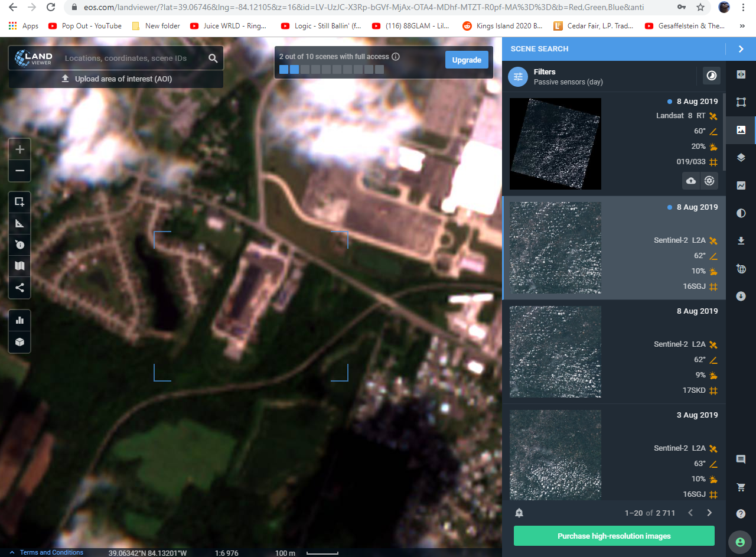The width and height of the screenshot is (756, 557).
Task: Click the zoom in plus button
Action: pyautogui.click(x=19, y=149)
